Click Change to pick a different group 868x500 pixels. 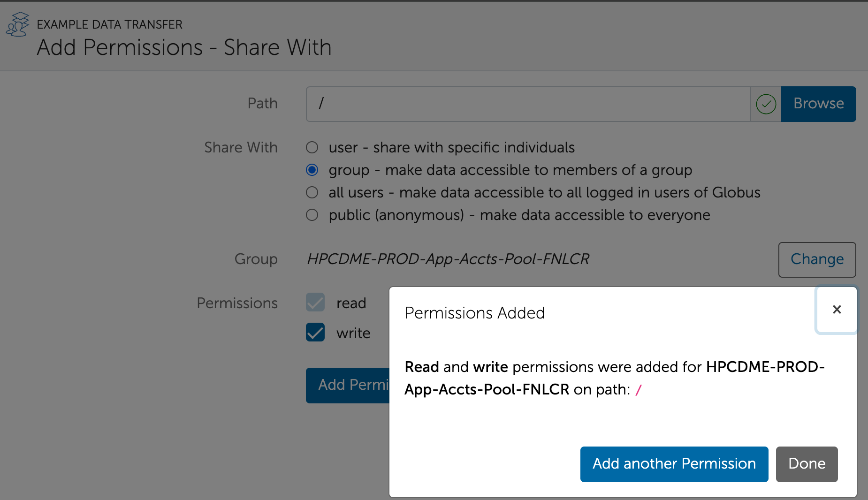coord(817,259)
